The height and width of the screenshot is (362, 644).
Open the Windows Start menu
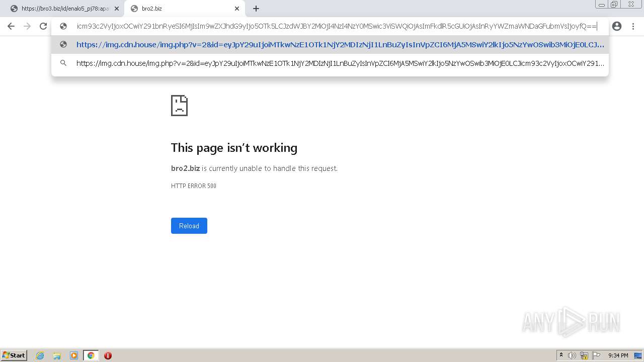[14, 355]
